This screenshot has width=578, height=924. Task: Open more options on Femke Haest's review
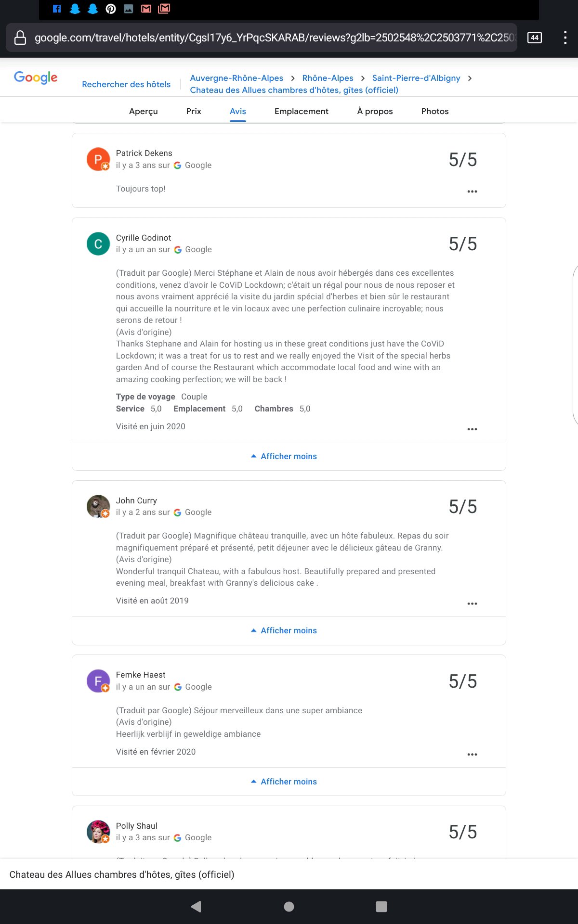[472, 754]
